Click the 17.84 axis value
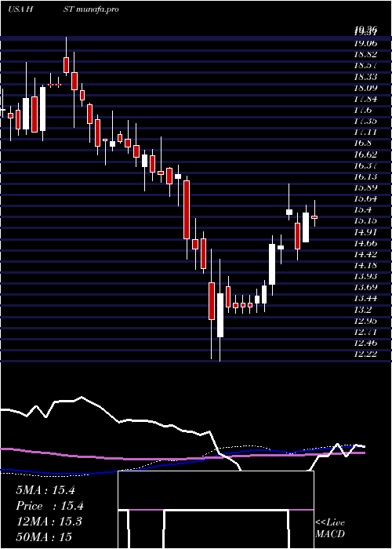 point(365,99)
